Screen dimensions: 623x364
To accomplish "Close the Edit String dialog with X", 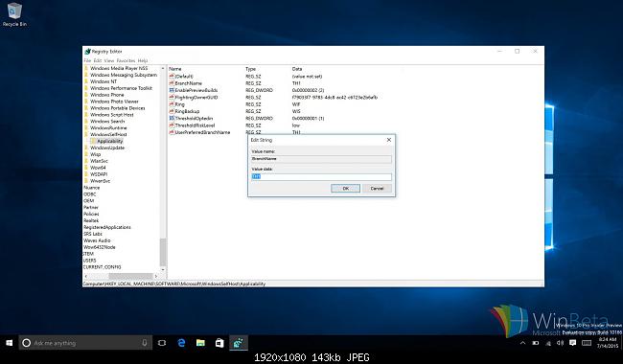I will (389, 140).
